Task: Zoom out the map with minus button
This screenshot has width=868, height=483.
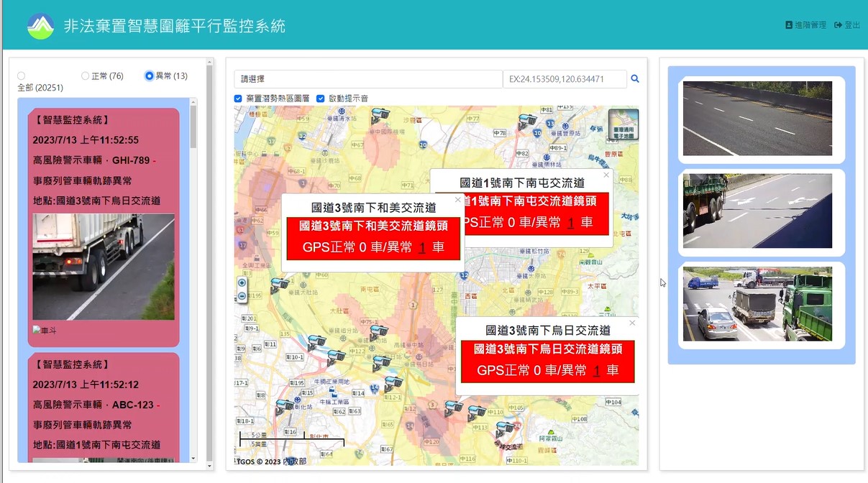Action: point(242,295)
